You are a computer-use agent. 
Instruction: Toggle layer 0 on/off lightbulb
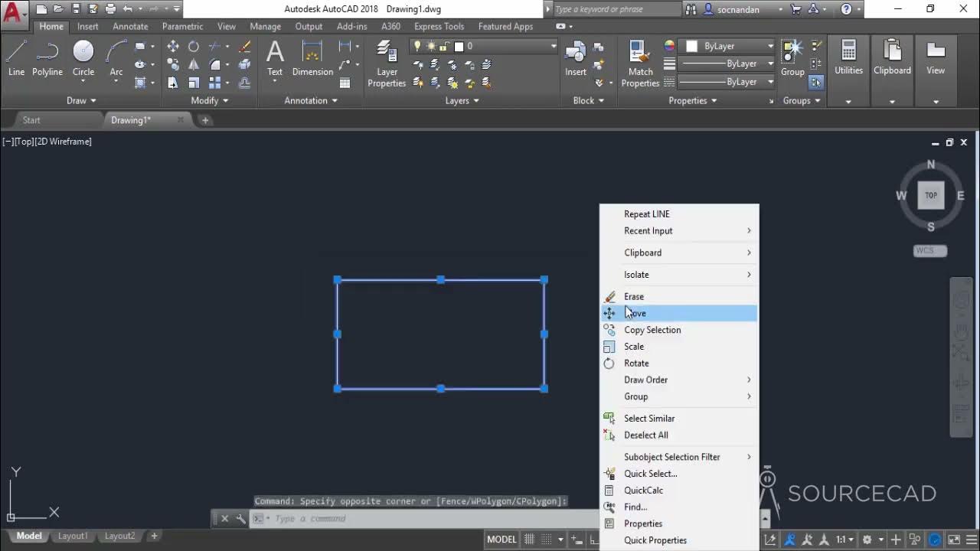click(417, 46)
